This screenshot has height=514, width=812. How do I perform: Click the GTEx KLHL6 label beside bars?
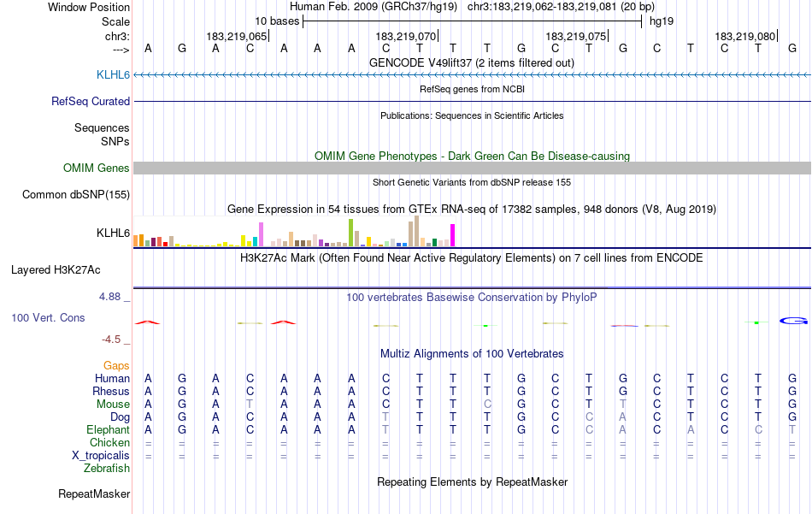point(113,233)
